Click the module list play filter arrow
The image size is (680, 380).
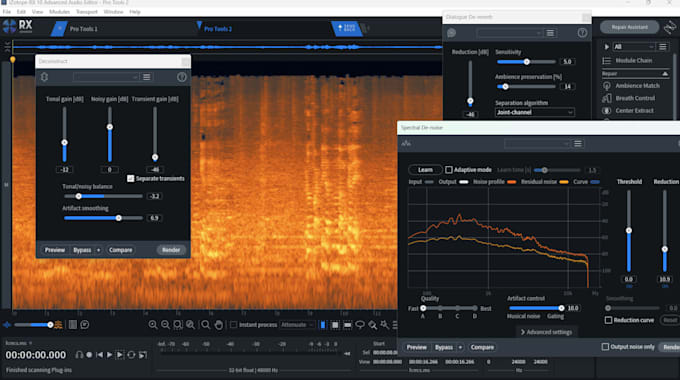pos(607,46)
